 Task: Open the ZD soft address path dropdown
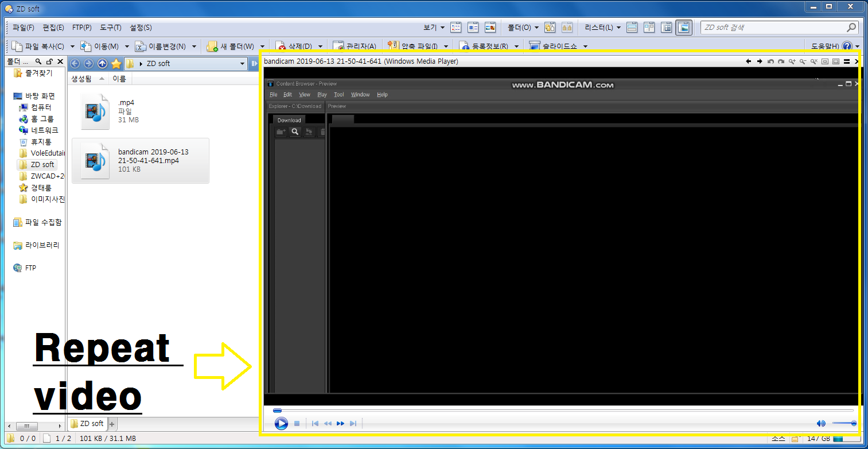pos(243,64)
